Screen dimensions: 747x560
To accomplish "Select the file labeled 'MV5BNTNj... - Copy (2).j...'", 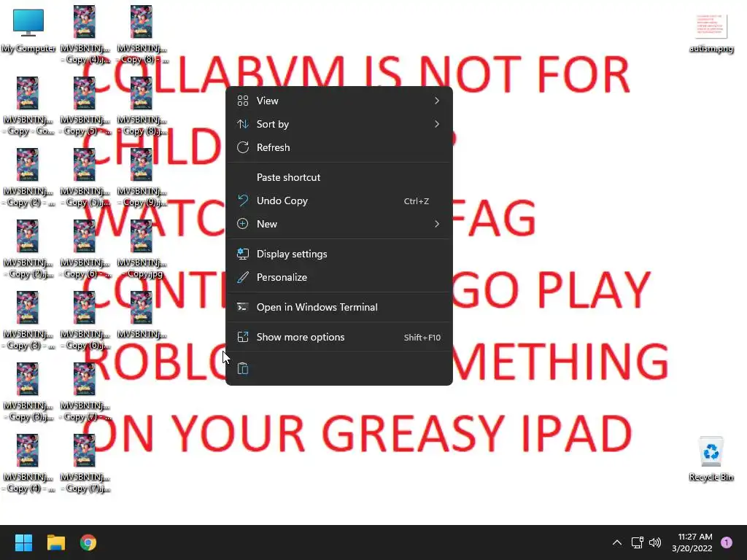I will click(28, 249).
